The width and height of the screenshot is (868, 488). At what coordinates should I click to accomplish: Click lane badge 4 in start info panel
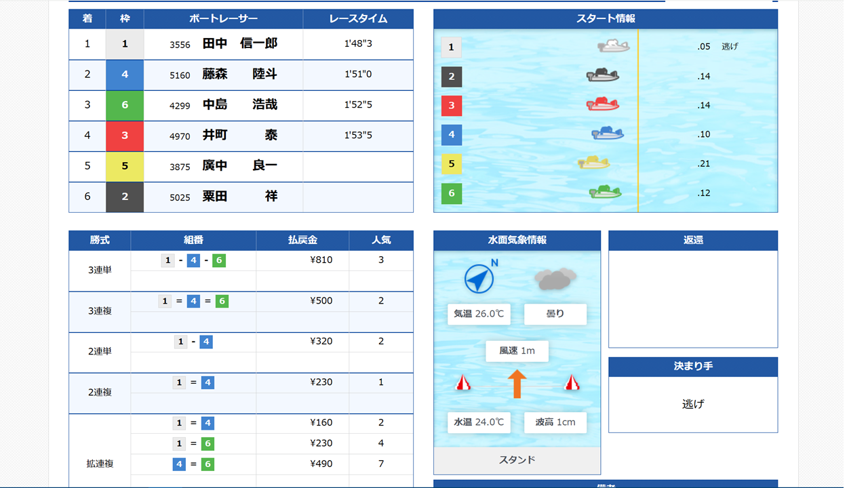pyautogui.click(x=451, y=135)
